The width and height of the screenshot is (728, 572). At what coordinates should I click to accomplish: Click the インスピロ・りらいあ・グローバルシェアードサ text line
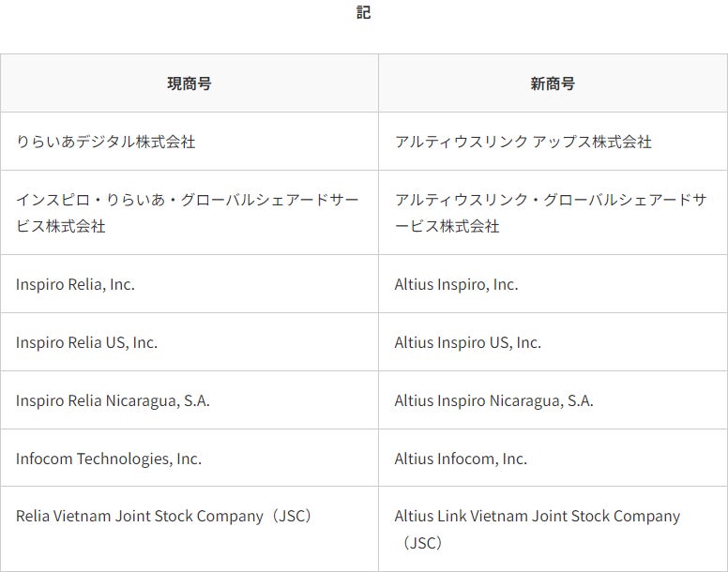(188, 200)
